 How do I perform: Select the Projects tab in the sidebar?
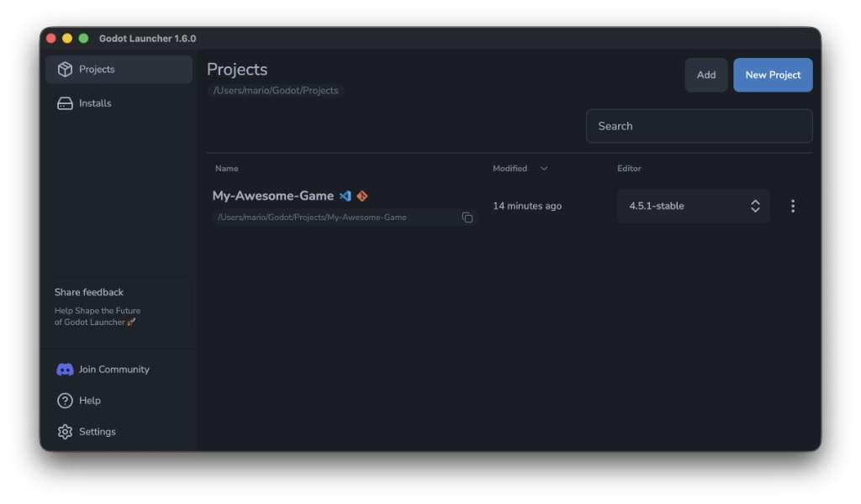click(x=95, y=70)
